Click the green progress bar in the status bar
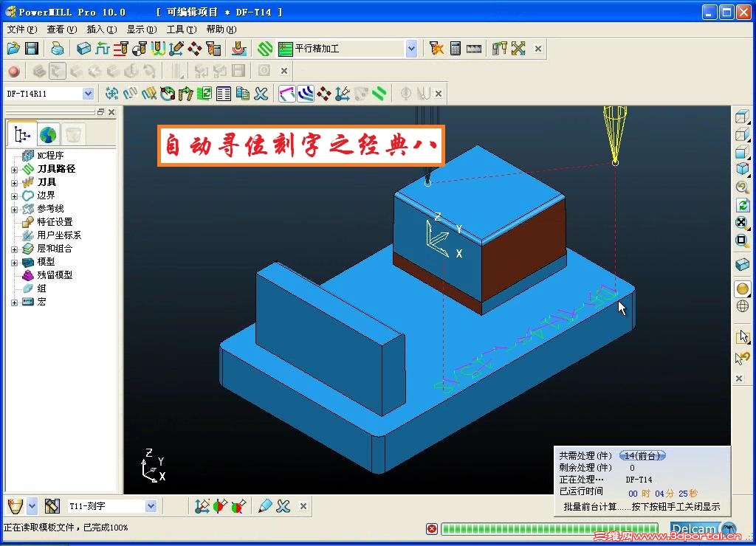The height and width of the screenshot is (546, 756). point(551,529)
